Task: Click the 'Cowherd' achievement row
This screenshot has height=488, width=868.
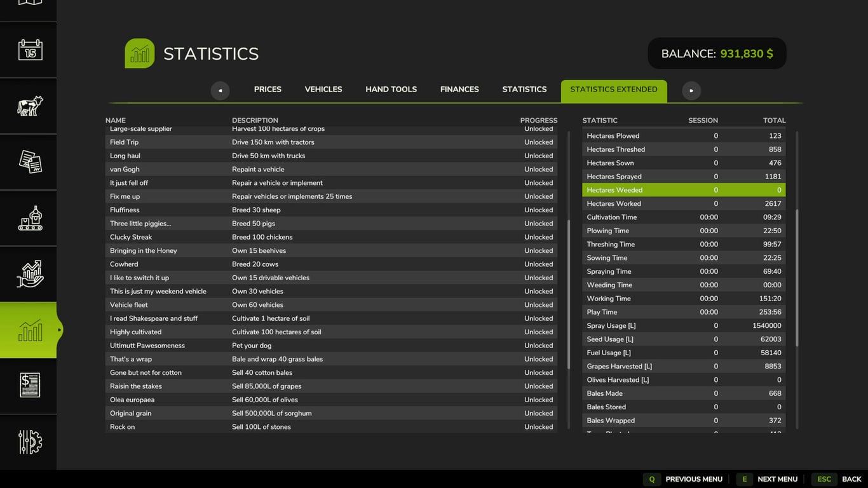Action: pyautogui.click(x=331, y=264)
